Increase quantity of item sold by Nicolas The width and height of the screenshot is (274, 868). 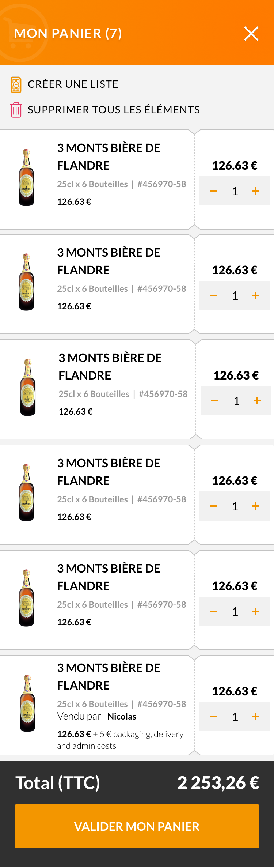[x=256, y=717]
